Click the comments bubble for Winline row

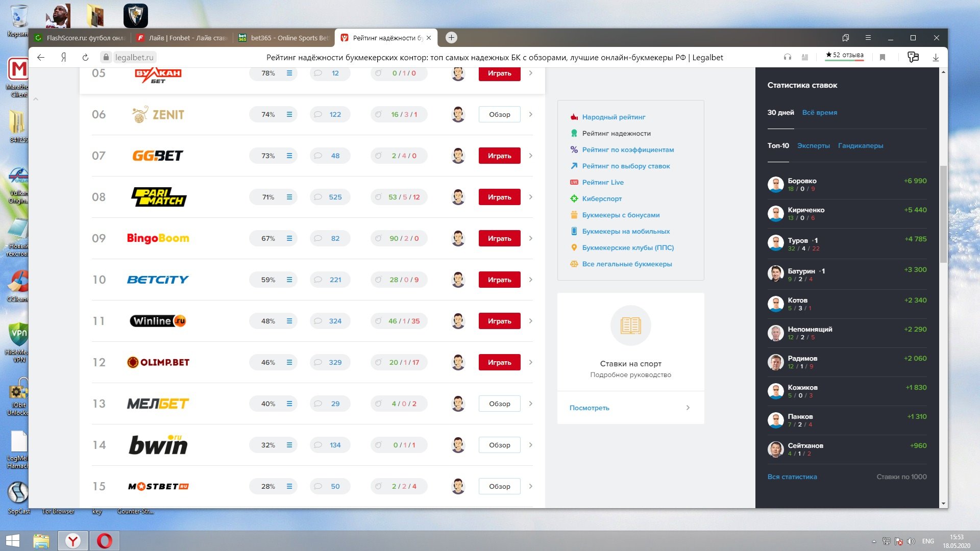[x=318, y=321]
